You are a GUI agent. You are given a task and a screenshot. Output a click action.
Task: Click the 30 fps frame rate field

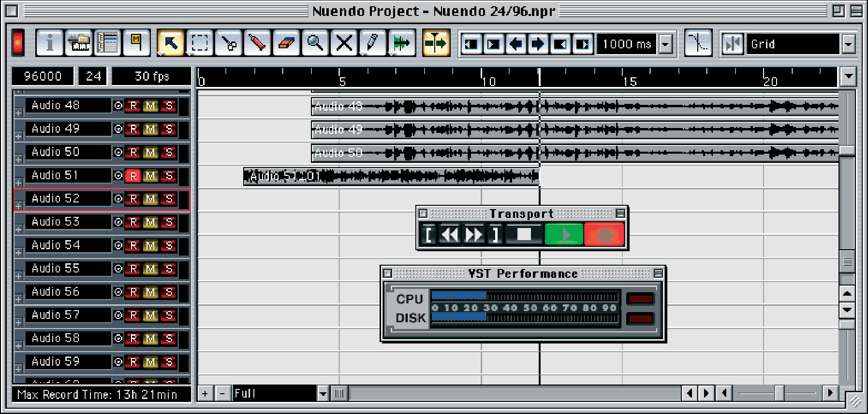(x=152, y=76)
